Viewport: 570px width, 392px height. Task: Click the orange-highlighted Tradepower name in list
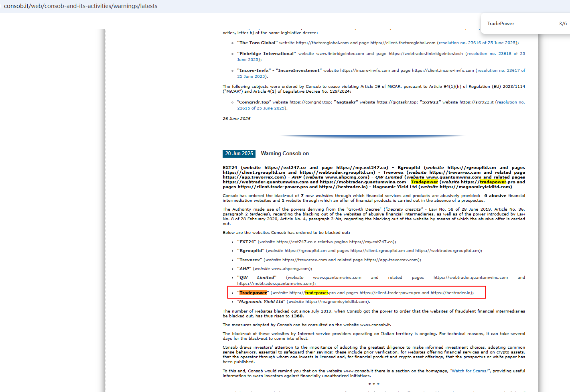pos(253,293)
